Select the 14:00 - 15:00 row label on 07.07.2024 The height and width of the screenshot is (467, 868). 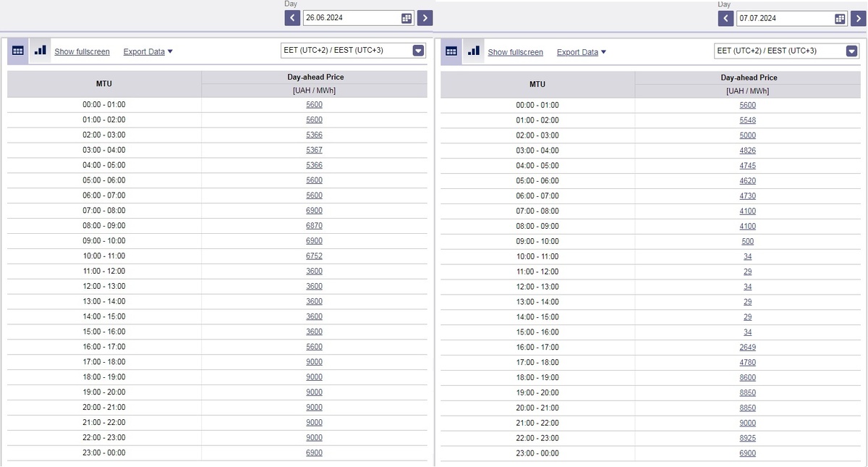click(537, 317)
